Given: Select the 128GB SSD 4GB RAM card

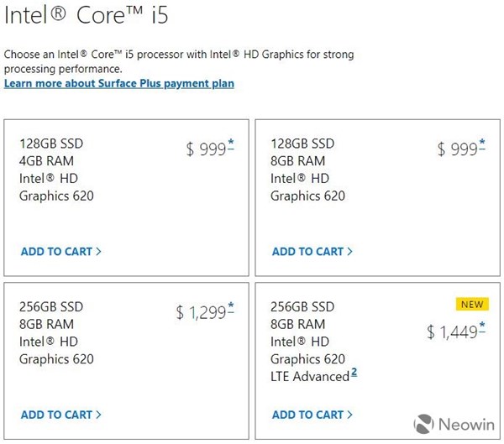Looking at the screenshot, I should click(x=126, y=197).
